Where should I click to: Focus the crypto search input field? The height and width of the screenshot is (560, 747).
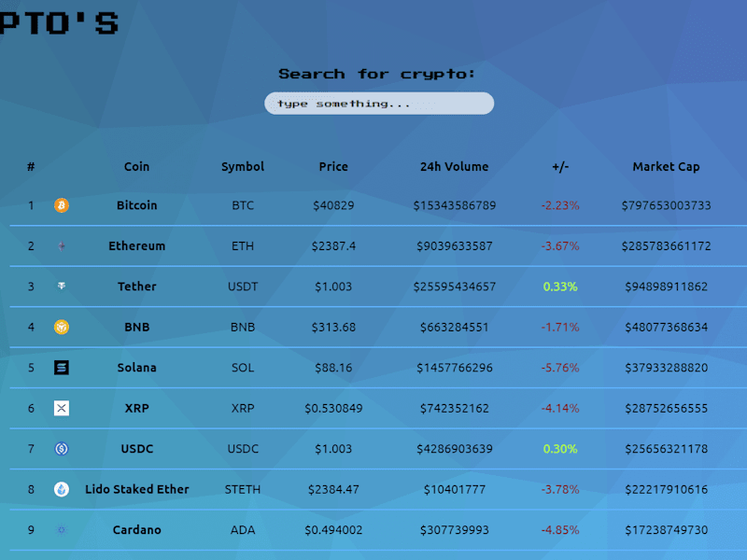[x=379, y=104]
